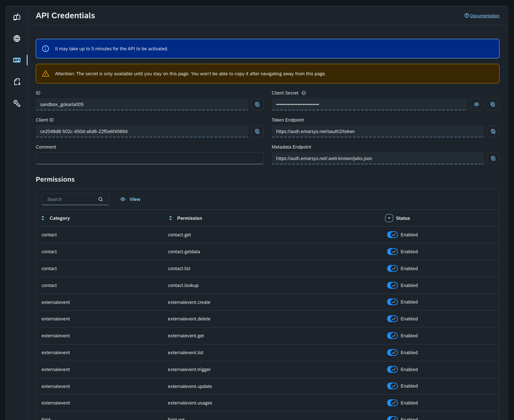The width and height of the screenshot is (514, 420).
Task: Copy the ID sandbox_gokarla005 value
Action: [x=257, y=104]
